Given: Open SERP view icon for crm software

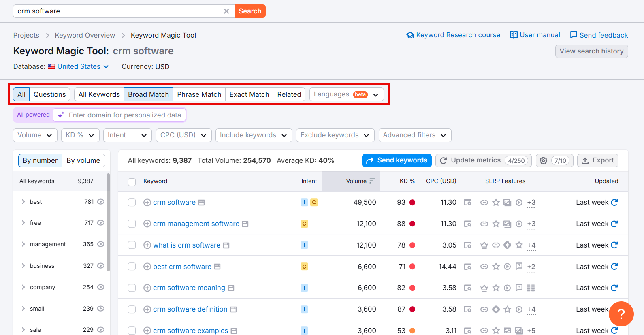Looking at the screenshot, I should click(x=201, y=203).
